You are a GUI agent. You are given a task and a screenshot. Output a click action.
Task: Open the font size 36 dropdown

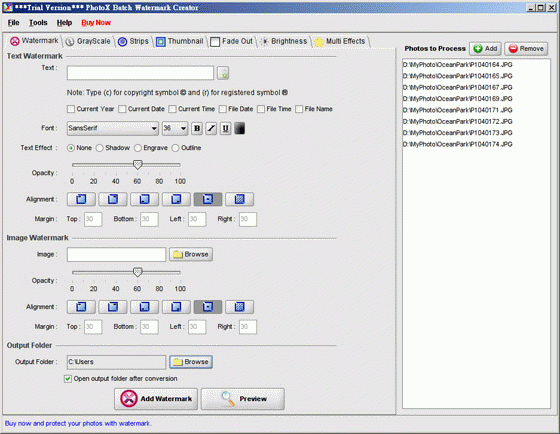point(175,128)
